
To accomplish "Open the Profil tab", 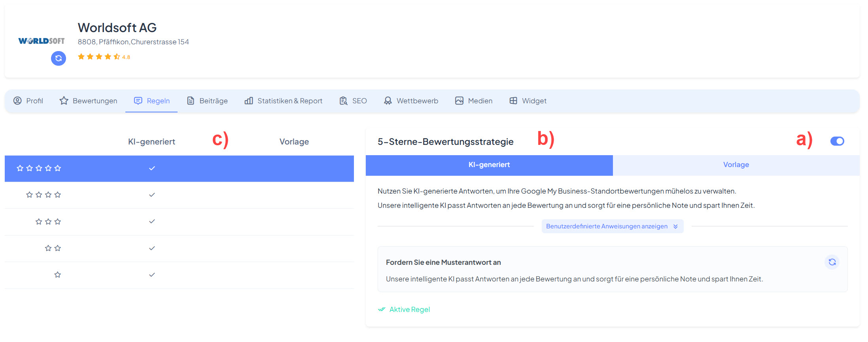I will click(28, 101).
